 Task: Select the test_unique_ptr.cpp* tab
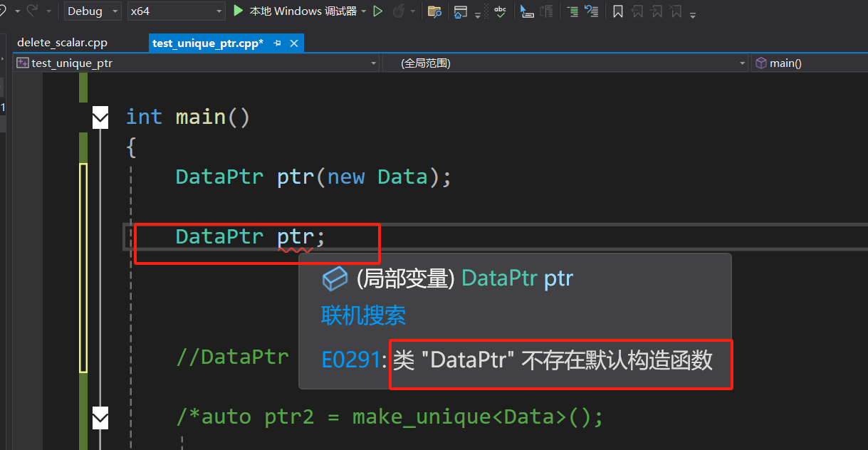(x=208, y=43)
